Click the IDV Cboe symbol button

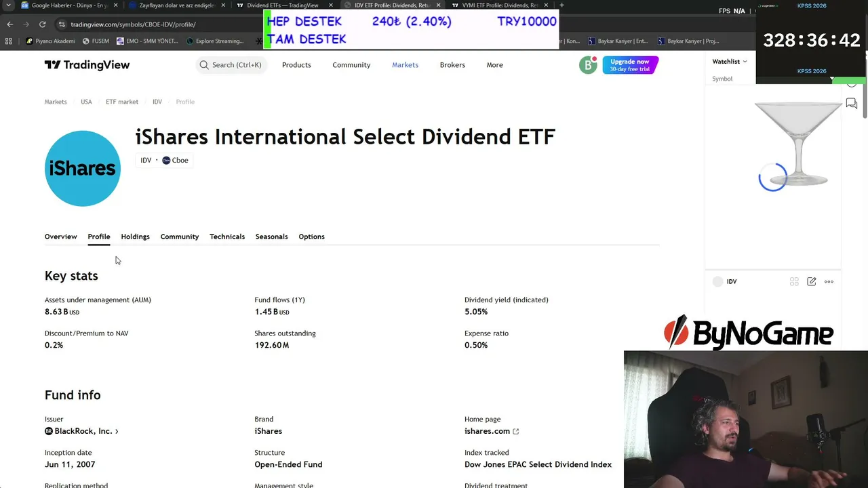click(164, 161)
